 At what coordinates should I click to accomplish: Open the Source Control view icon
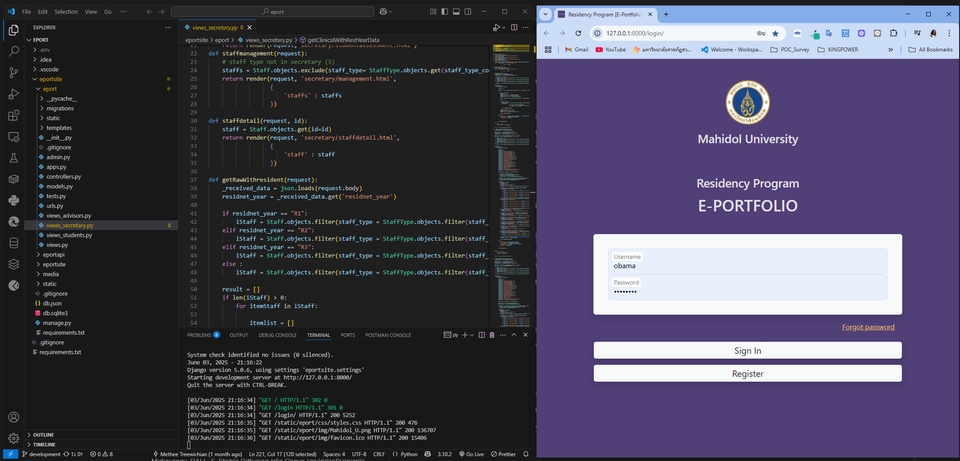[x=13, y=73]
